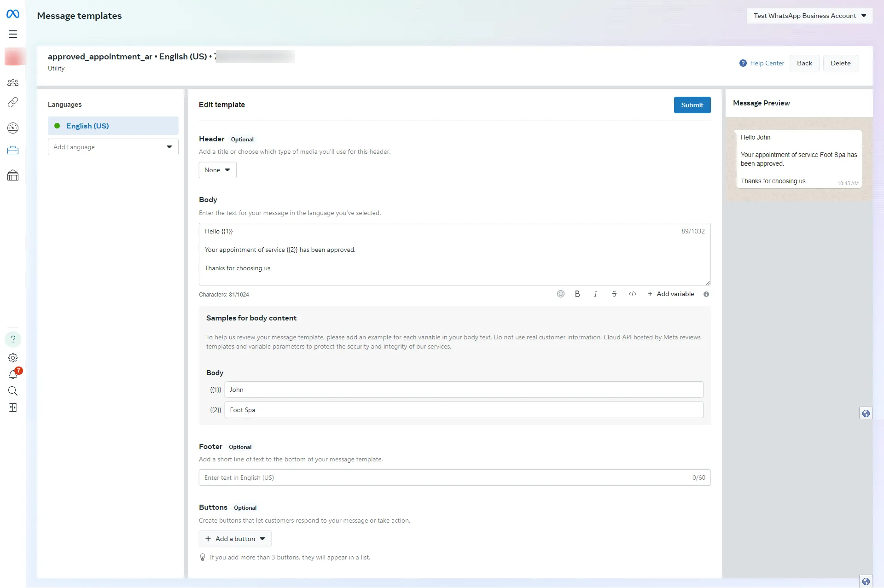This screenshot has width=884, height=588.
Task: Switch to Test WhatsApp Business Account
Action: coord(809,16)
